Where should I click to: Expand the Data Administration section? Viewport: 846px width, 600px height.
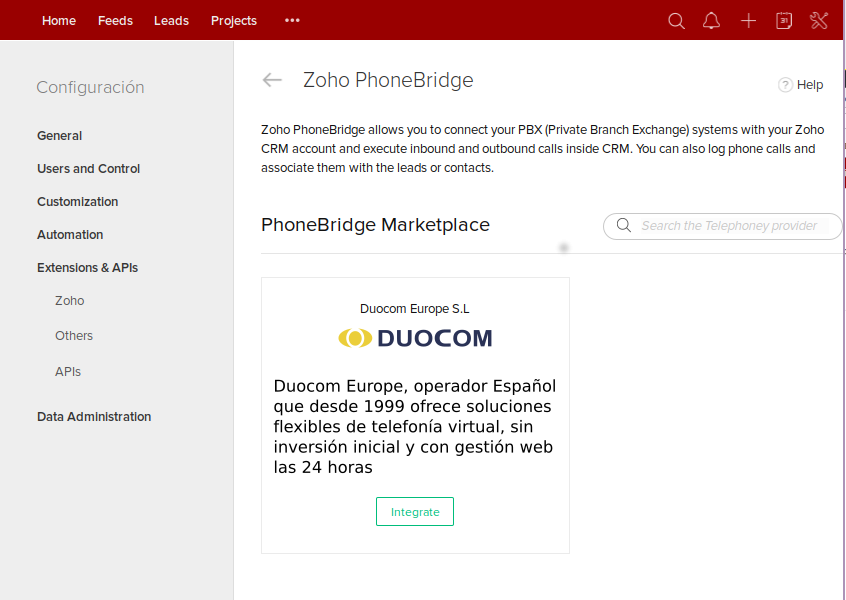[93, 416]
